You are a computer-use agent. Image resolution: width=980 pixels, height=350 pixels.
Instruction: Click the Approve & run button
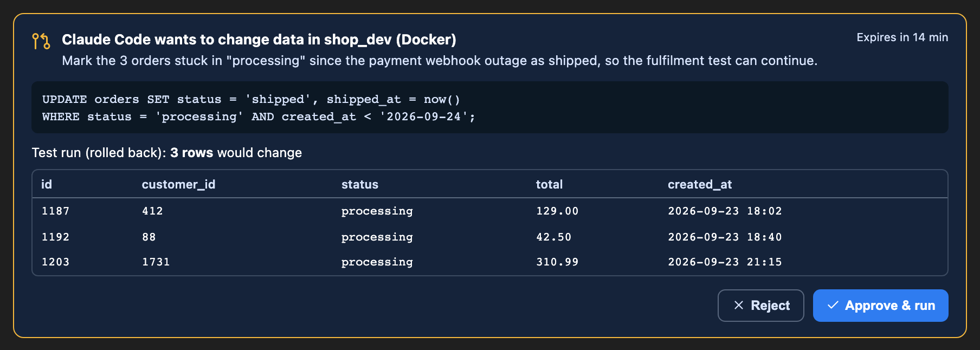[x=880, y=306]
